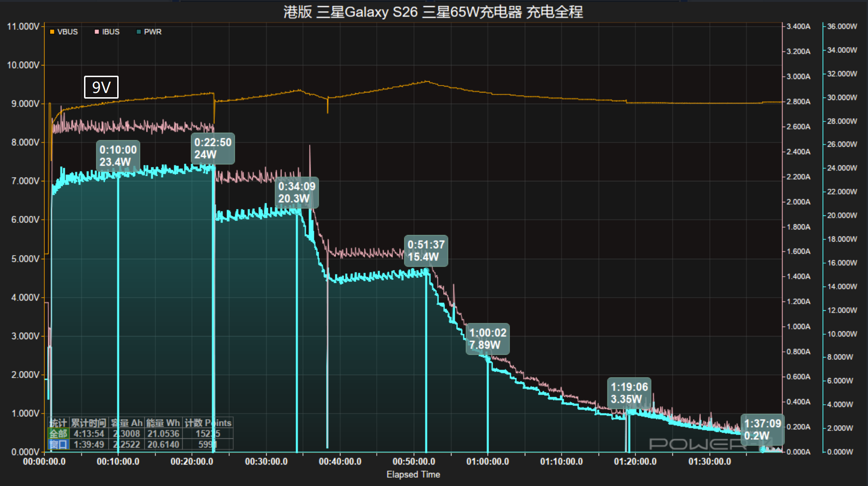This screenshot has height=486, width=868.
Task: Click the 7.000V voltage axis label
Action: coord(25,181)
